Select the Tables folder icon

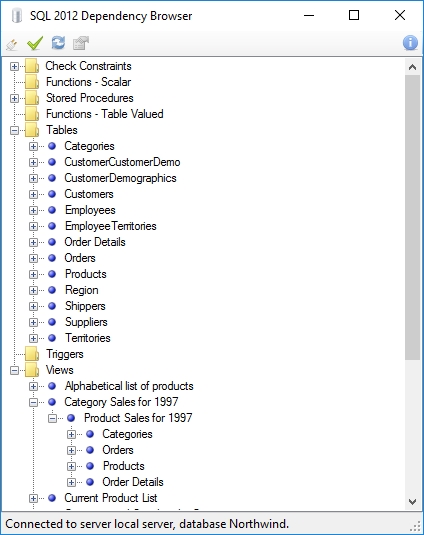32,130
